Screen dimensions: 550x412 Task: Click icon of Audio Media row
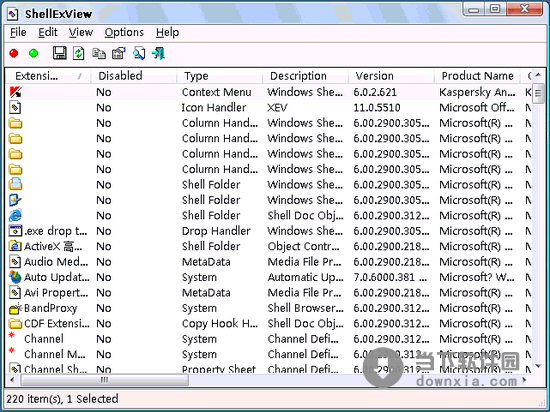[x=15, y=262]
